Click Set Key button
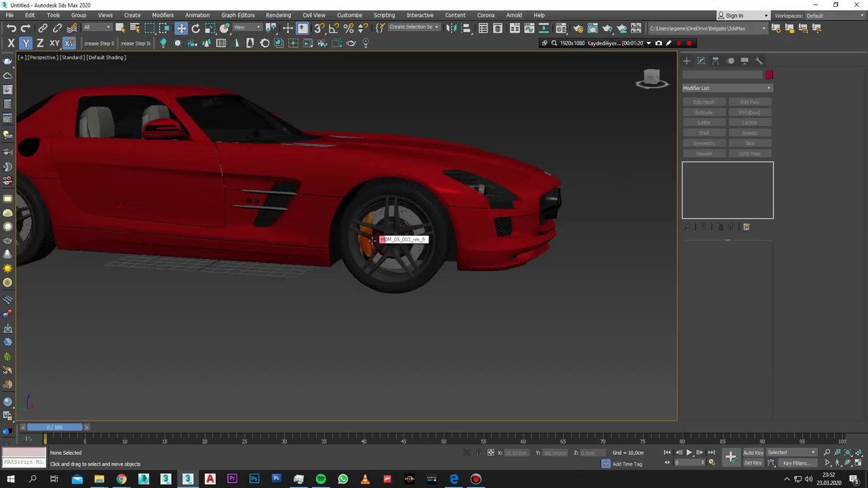 pos(753,463)
